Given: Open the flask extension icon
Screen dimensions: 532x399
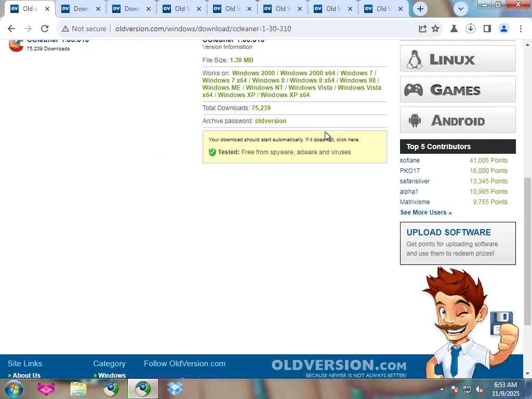Looking at the screenshot, I should (x=454, y=29).
